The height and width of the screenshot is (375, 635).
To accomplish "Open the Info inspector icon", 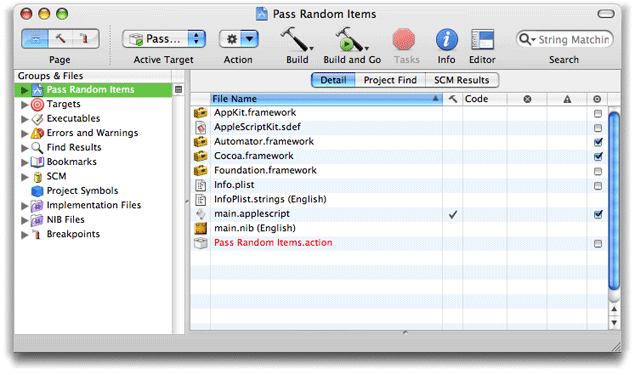I will click(446, 40).
